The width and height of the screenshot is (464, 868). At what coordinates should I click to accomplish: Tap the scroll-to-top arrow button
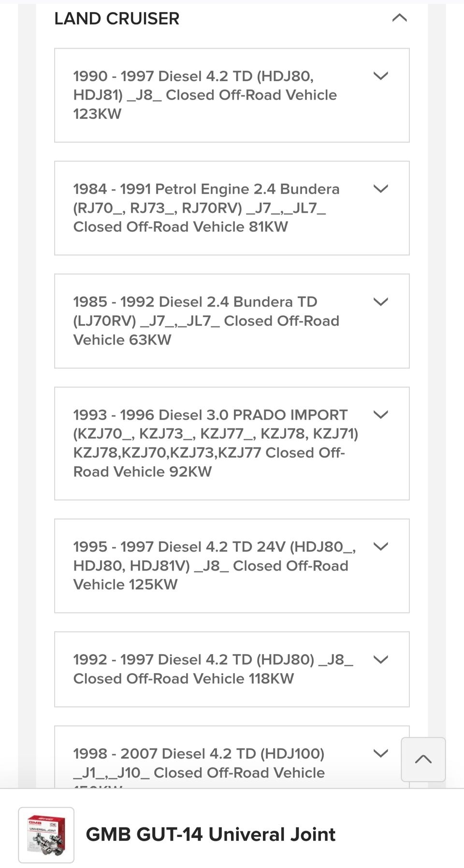[423, 759]
